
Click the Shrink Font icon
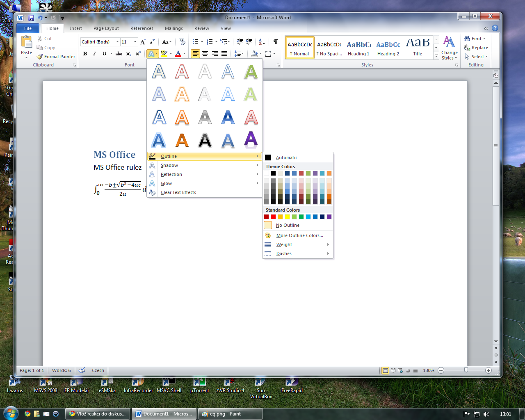tap(152, 42)
